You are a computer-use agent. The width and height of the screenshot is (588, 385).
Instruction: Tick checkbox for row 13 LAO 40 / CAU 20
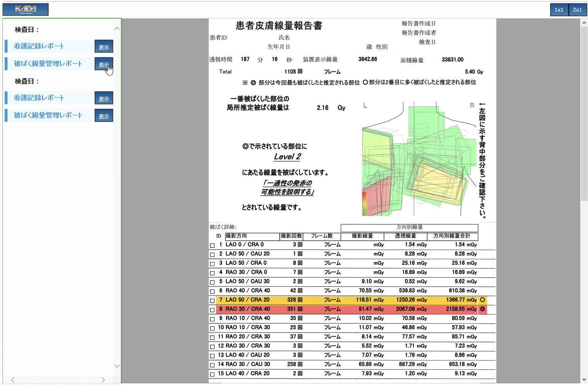(212, 356)
